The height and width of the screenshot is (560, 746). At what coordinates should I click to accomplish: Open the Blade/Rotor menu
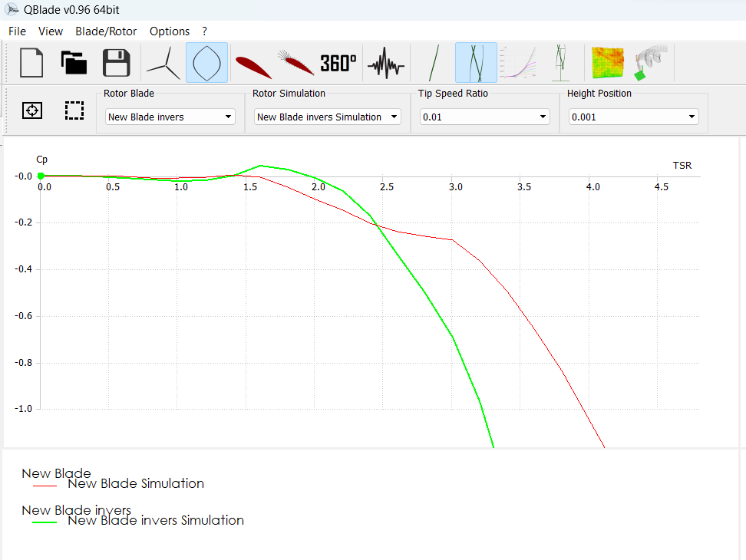(106, 31)
